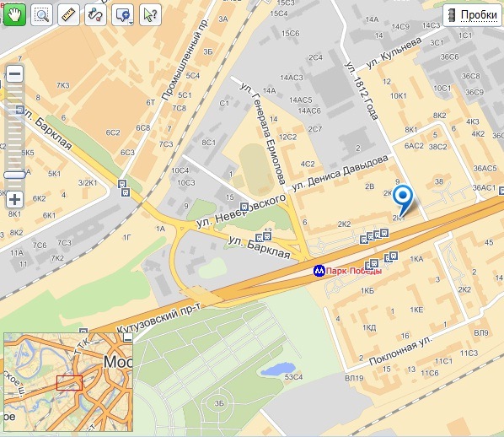The height and width of the screenshot is (437, 504).
Task: Select the ruler distance measurement tool
Action: coord(68,15)
